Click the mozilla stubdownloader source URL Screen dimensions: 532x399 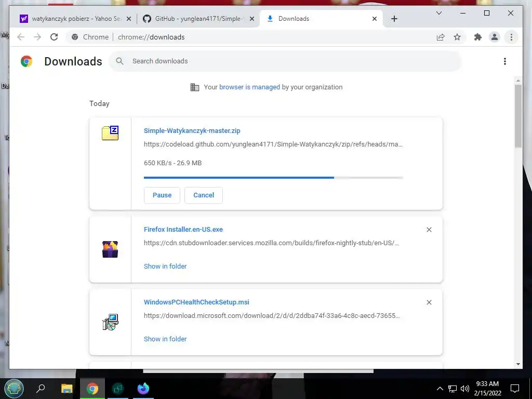point(271,243)
